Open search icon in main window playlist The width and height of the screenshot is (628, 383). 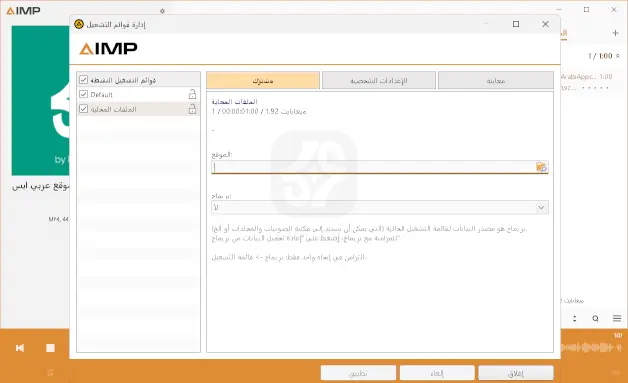pos(596,318)
